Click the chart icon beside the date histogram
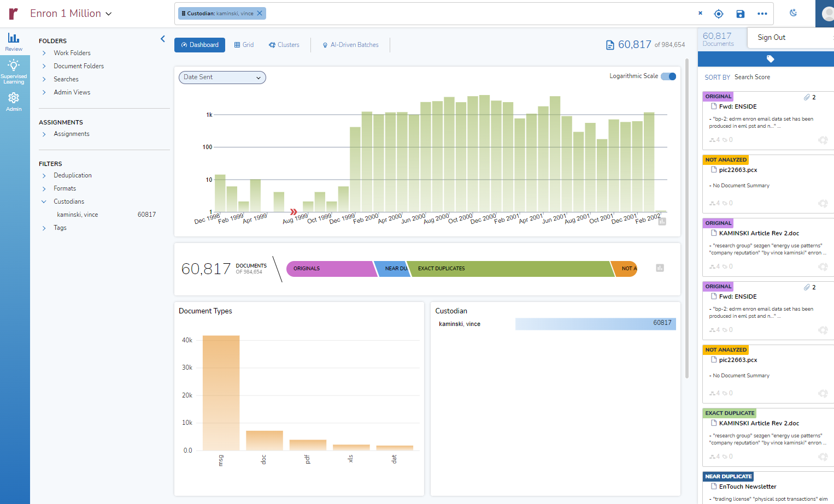This screenshot has height=504, width=834. (x=662, y=221)
